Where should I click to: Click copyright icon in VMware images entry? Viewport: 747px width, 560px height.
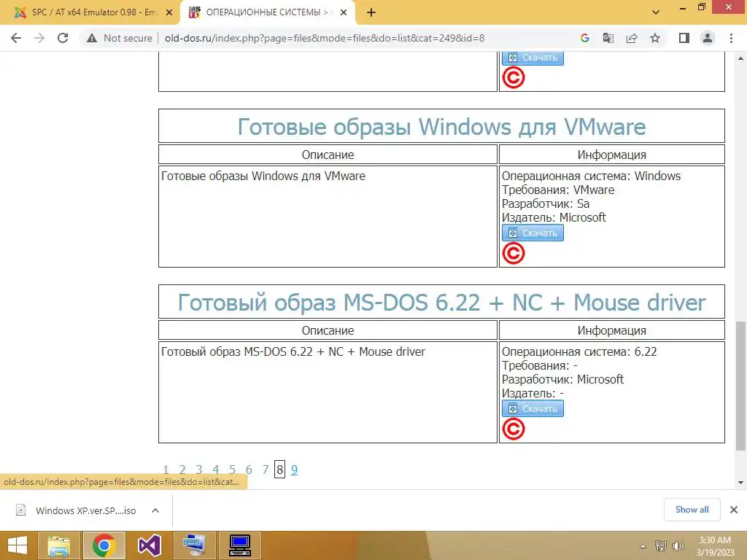tap(514, 253)
